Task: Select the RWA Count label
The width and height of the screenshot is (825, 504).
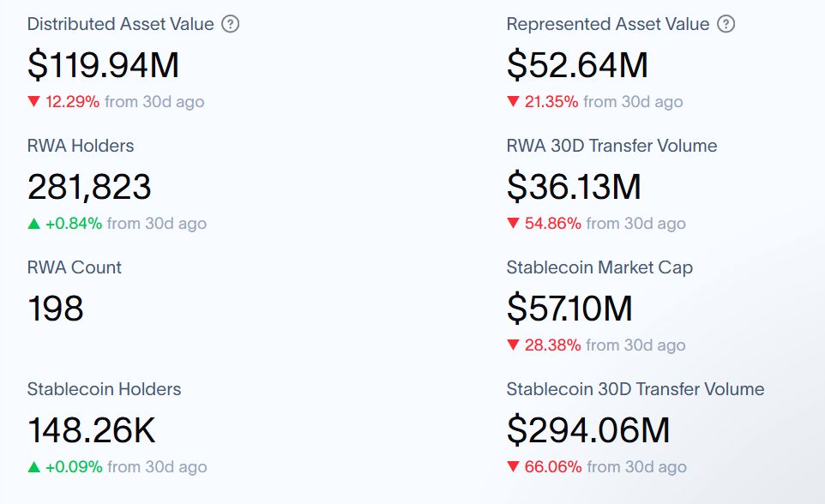Action: 75,267
